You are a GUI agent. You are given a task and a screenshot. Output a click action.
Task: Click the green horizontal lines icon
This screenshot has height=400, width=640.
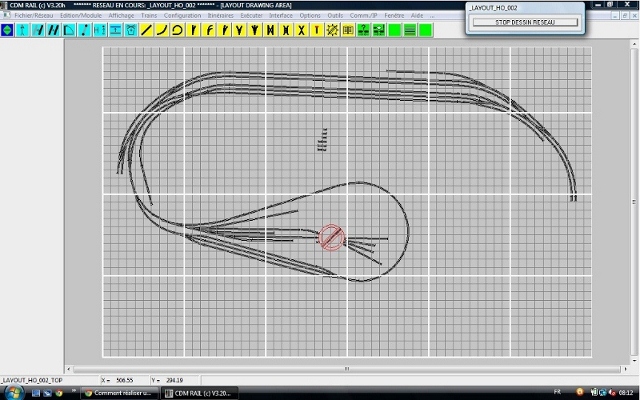tap(410, 30)
